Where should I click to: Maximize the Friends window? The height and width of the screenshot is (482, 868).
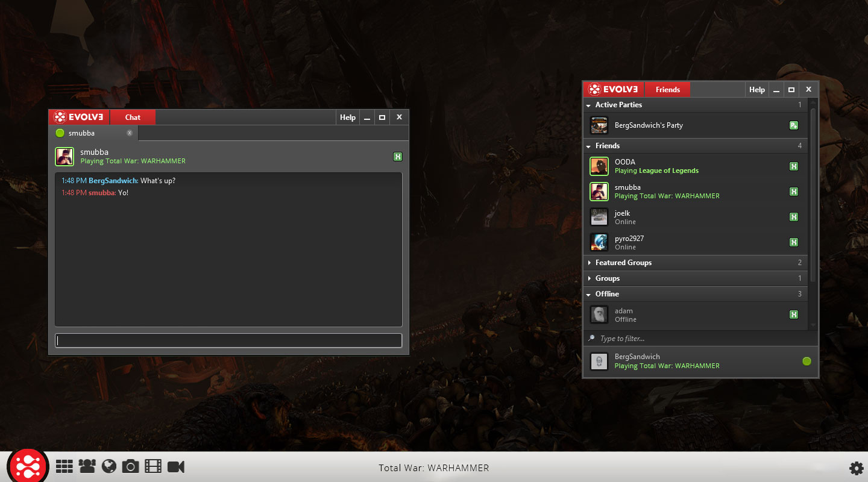(x=791, y=90)
